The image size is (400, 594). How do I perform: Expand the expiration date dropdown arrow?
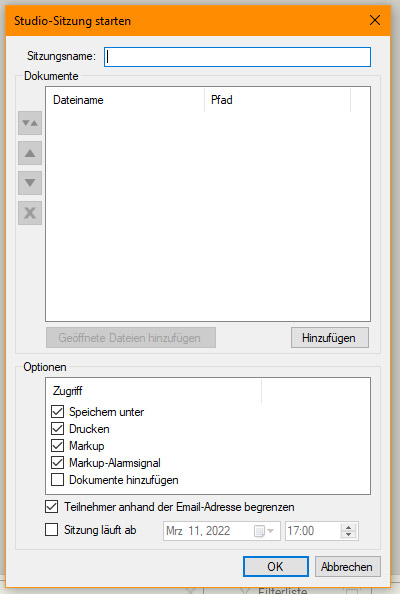270,531
